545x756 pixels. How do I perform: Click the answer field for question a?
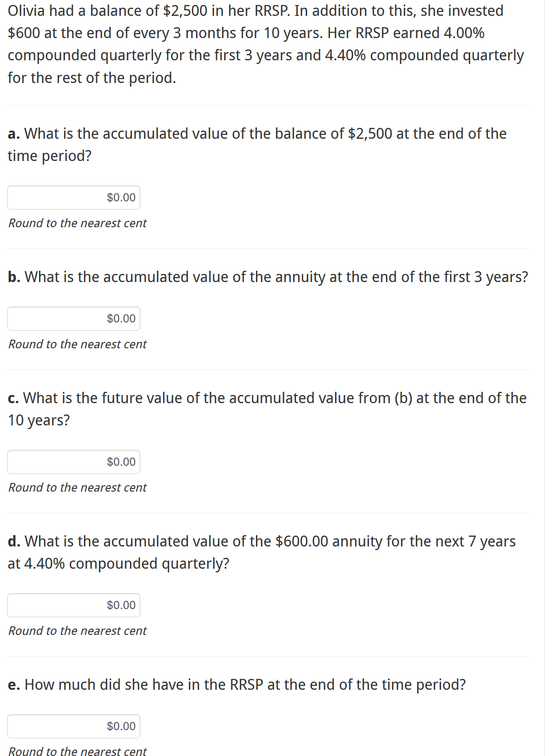pyautogui.click(x=74, y=197)
